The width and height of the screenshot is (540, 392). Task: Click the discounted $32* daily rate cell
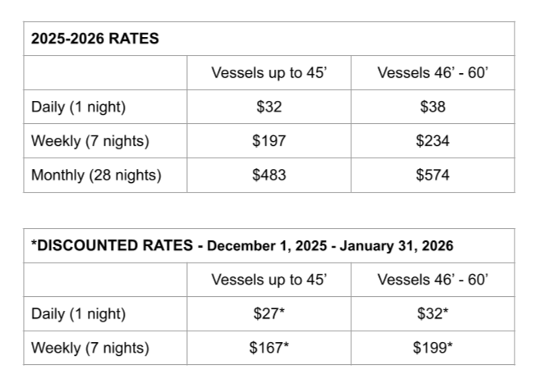tap(432, 313)
